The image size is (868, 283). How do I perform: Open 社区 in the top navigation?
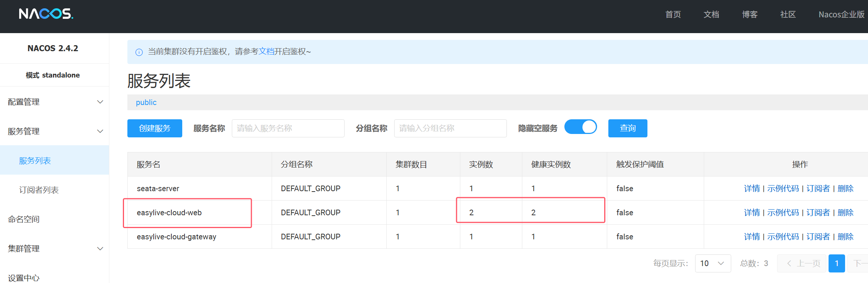click(x=788, y=14)
